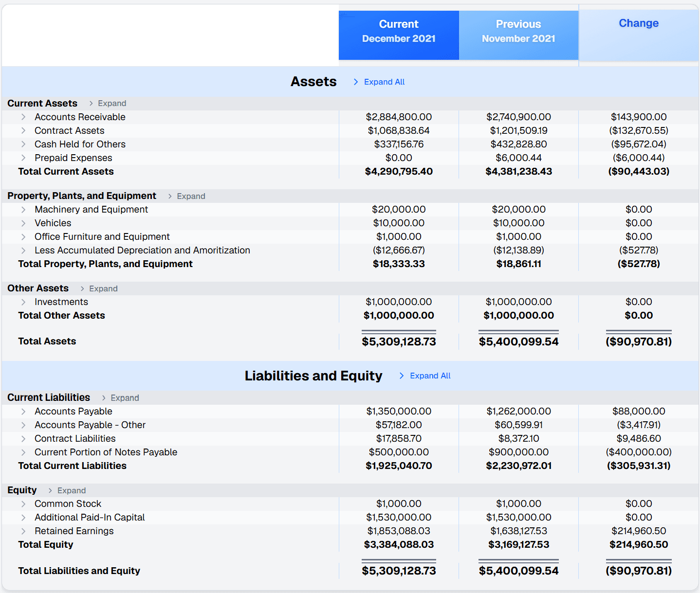Expand Additional Paid-In Capital chevron
700x593 pixels.
(23, 517)
